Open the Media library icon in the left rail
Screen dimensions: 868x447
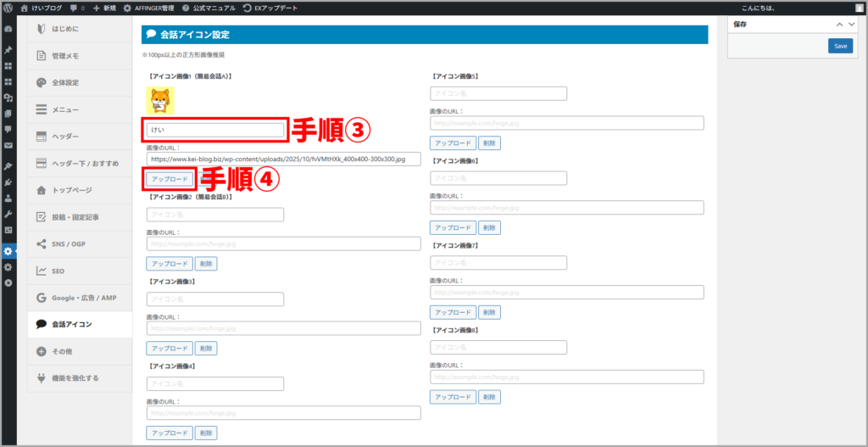pyautogui.click(x=8, y=98)
